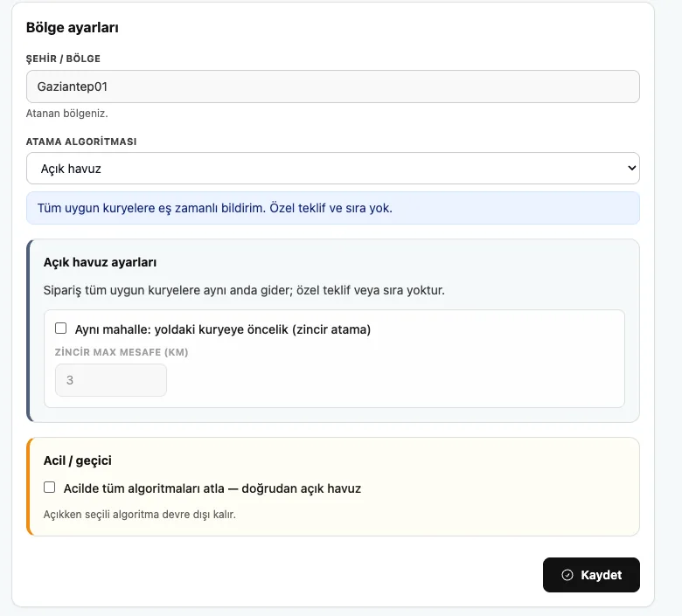
Task: Enable the Aynı mahalle zincir atama checkbox
Action: (x=61, y=329)
